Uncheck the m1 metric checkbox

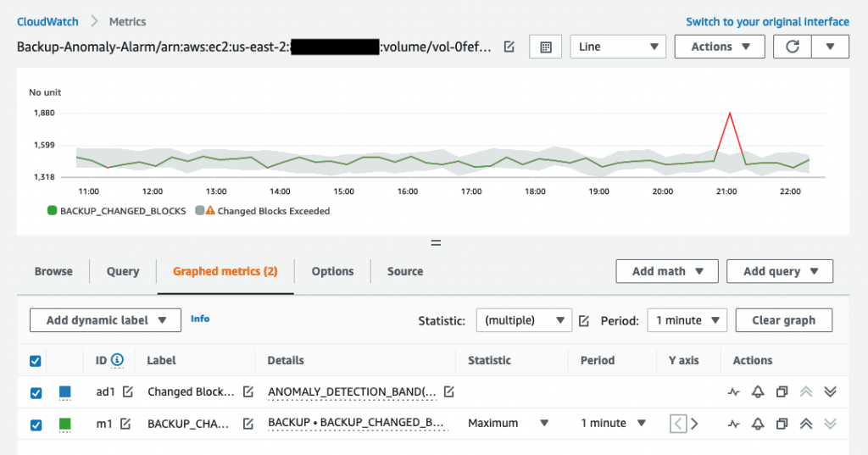(36, 424)
